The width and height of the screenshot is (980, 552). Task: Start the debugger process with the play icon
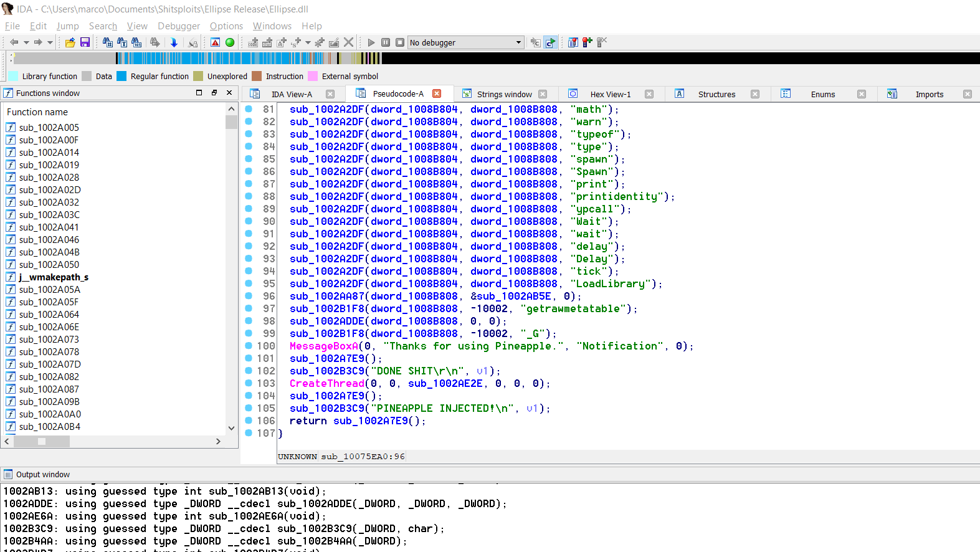point(371,42)
